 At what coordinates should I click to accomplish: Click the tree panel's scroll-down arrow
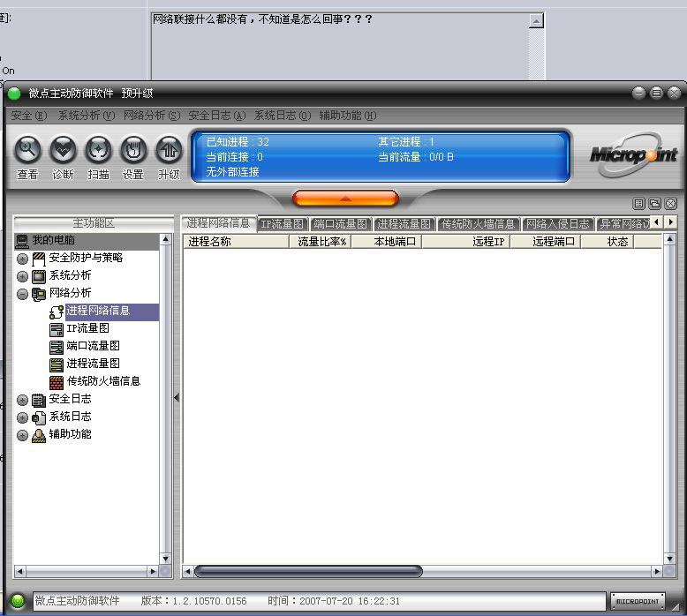pos(166,559)
